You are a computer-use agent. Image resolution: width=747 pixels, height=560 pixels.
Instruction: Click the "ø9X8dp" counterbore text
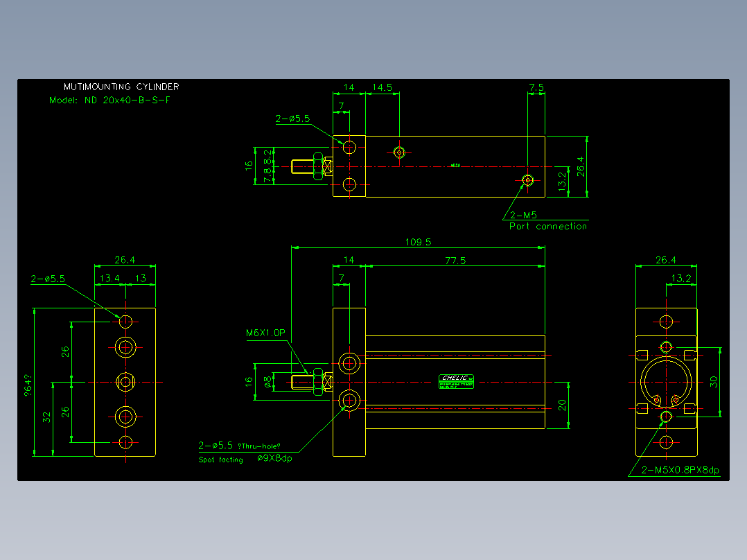click(x=274, y=458)
